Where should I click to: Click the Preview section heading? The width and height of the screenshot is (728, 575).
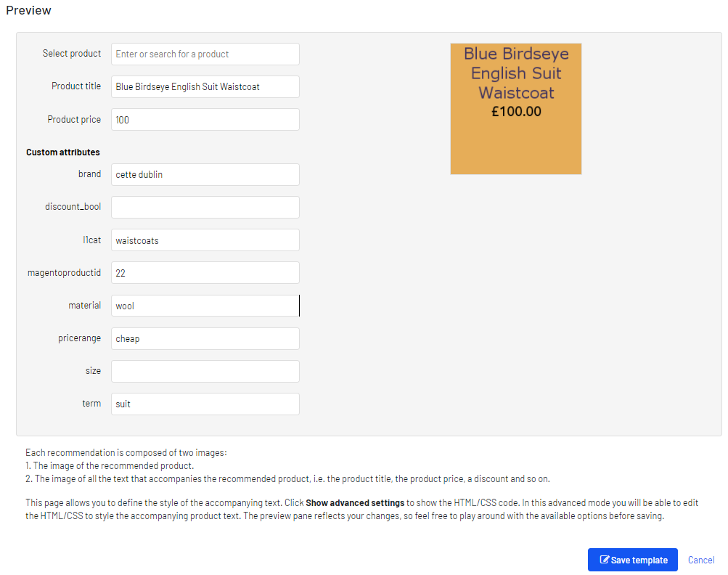click(28, 11)
